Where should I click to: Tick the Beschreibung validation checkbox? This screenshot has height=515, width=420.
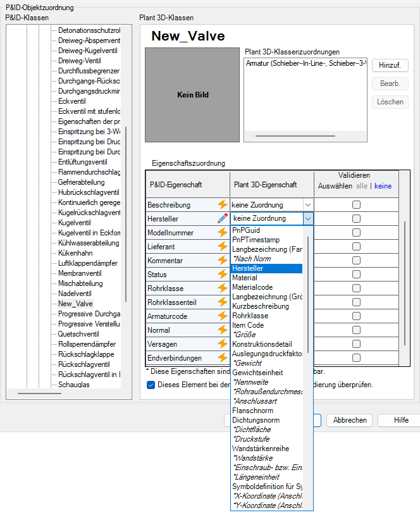[356, 204]
